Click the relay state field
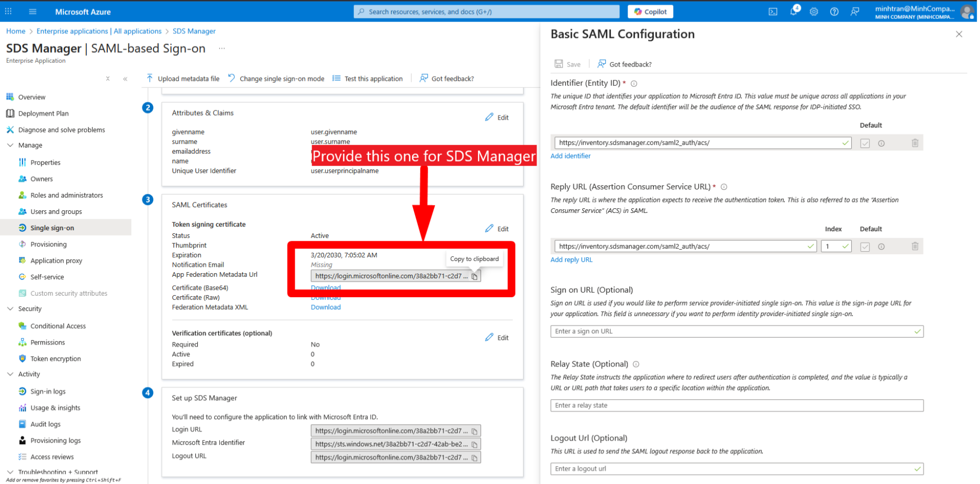 pos(737,406)
